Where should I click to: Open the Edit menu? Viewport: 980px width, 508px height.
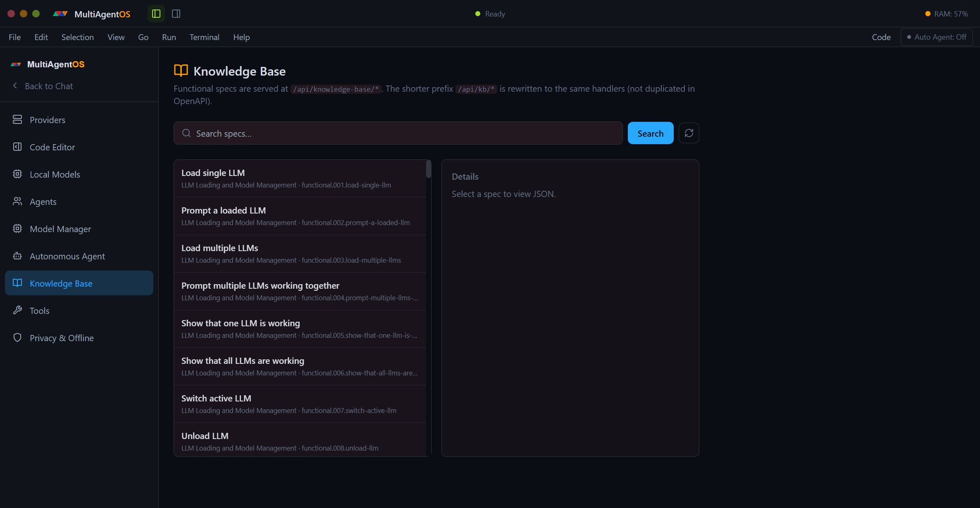[41, 37]
